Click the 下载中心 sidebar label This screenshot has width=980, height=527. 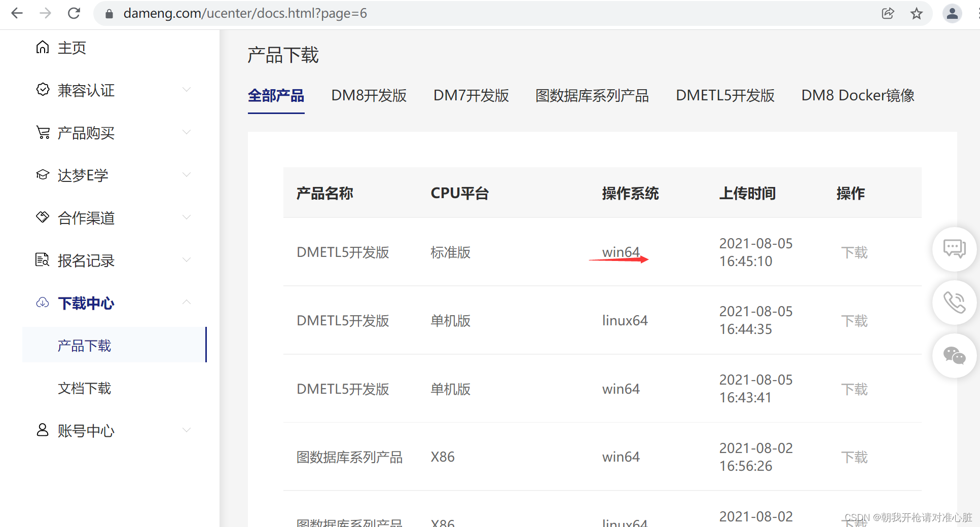coord(86,303)
